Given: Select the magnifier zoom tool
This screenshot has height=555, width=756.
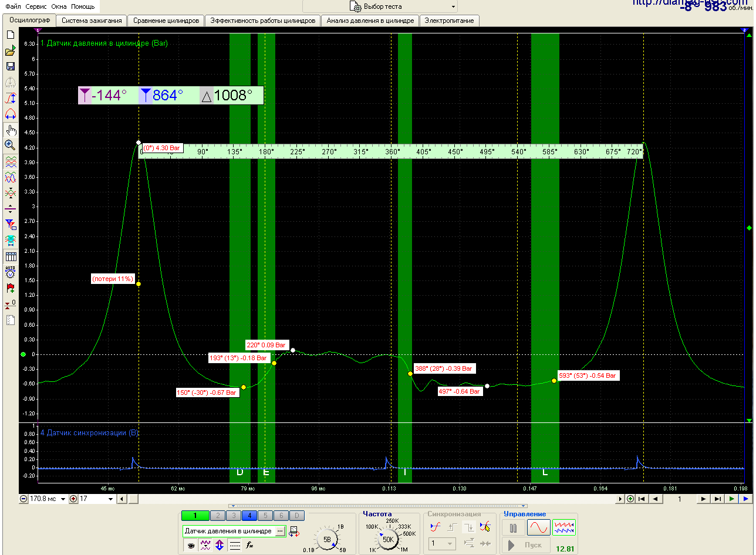Looking at the screenshot, I should (x=10, y=145).
